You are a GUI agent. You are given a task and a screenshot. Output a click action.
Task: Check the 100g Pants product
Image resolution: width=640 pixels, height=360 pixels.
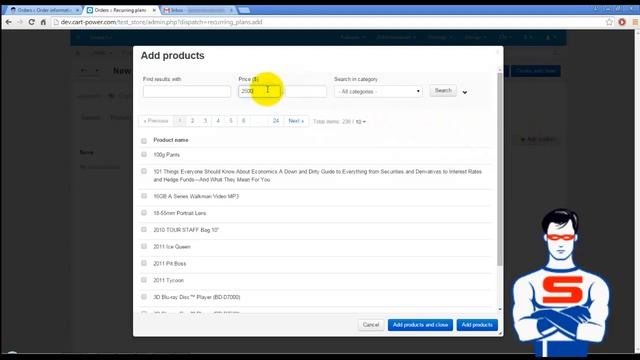[144, 154]
